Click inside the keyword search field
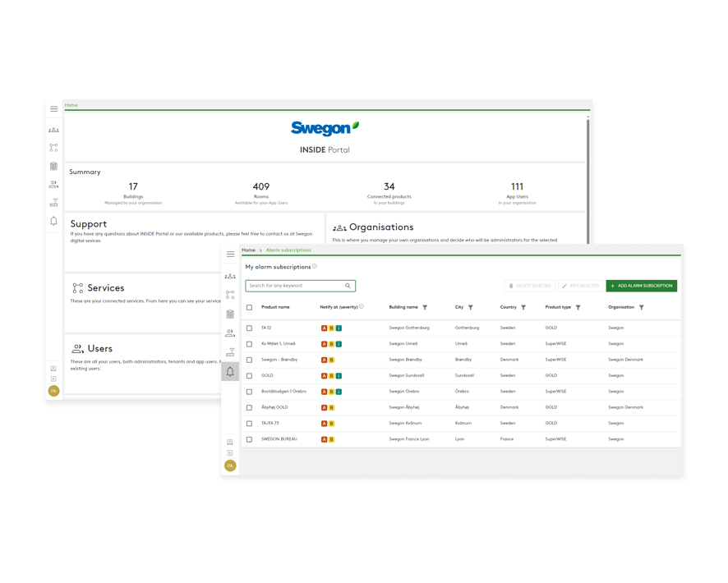The width and height of the screenshot is (728, 583). click(296, 285)
